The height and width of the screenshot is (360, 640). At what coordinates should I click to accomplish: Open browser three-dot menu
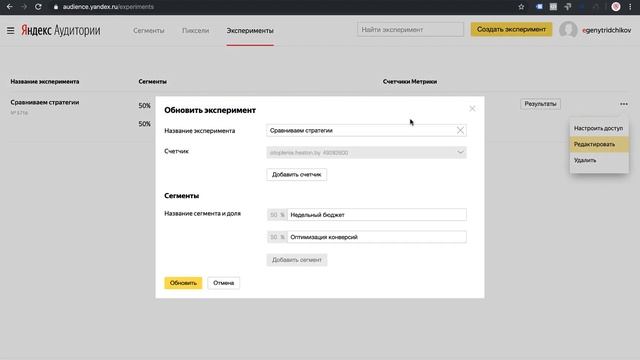click(x=631, y=7)
